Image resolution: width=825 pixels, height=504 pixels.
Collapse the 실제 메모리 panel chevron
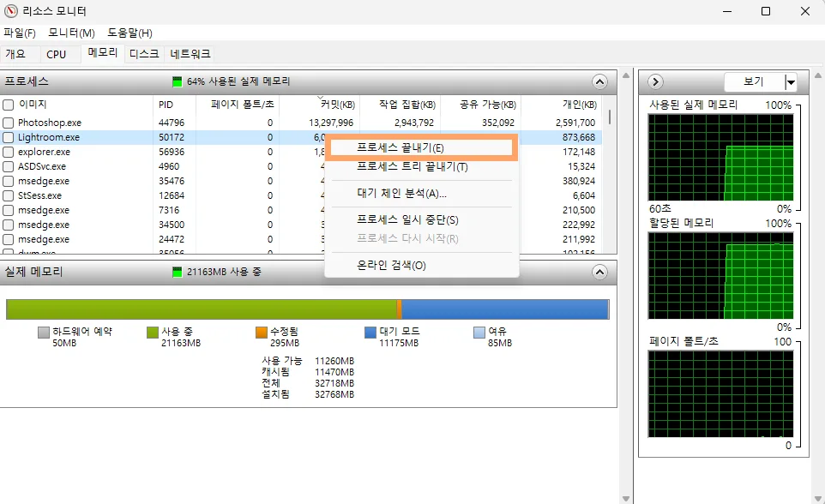[x=600, y=273]
